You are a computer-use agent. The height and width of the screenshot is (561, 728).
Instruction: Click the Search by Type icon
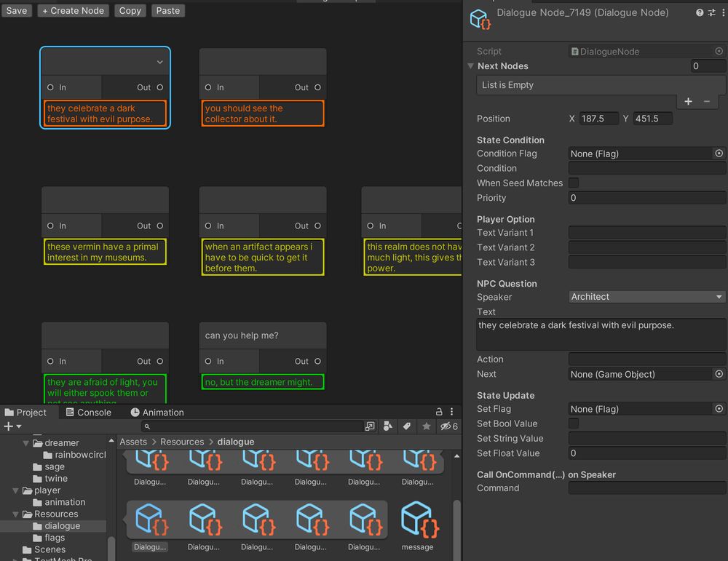click(388, 426)
